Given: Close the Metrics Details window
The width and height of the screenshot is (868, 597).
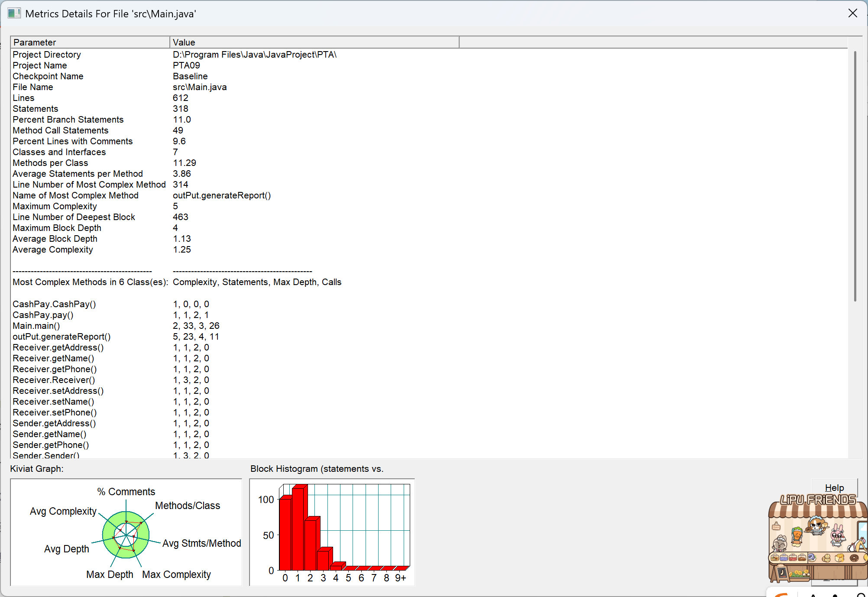Looking at the screenshot, I should pos(852,13).
